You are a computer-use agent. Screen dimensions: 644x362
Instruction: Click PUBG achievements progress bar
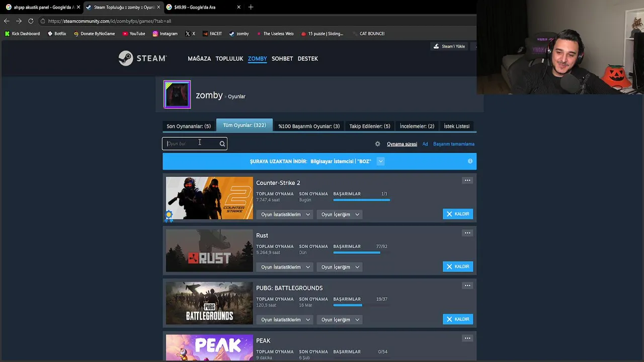tap(361, 305)
